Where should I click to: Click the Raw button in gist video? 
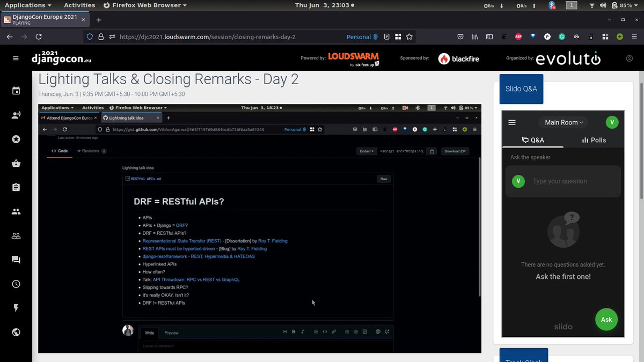[384, 179]
